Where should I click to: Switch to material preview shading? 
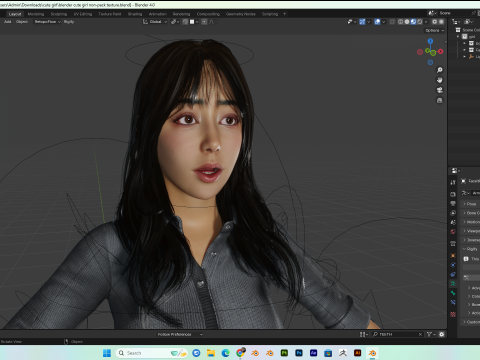coord(413,22)
